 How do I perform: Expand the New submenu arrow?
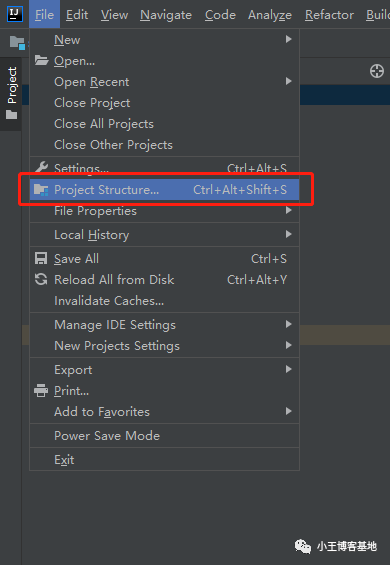(288, 39)
